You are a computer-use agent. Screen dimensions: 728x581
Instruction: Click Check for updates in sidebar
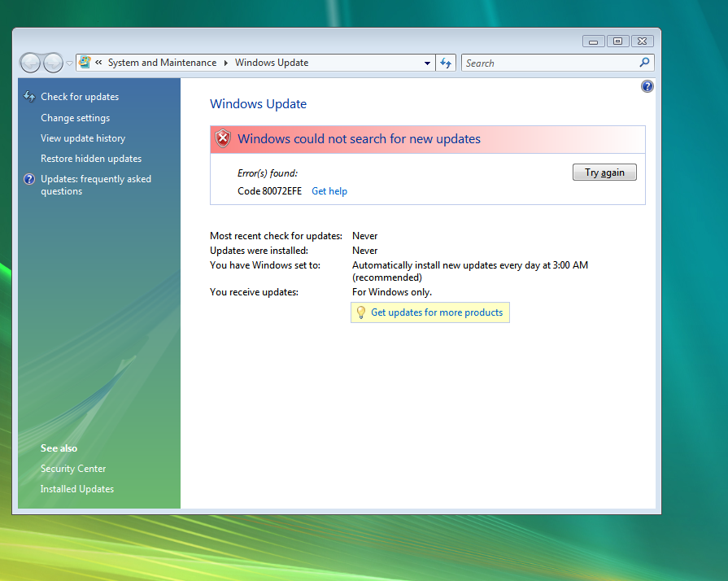pos(80,97)
